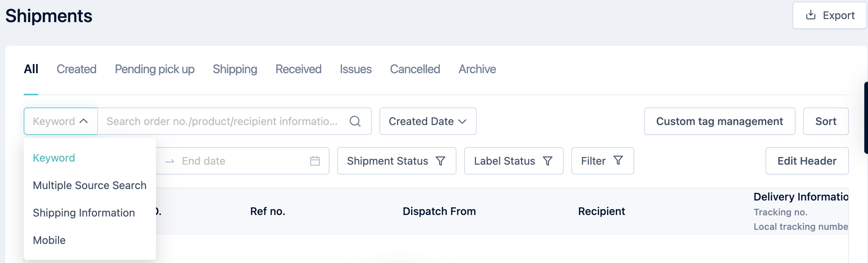Click the Export download icon
This screenshot has height=263, width=868.
[811, 15]
